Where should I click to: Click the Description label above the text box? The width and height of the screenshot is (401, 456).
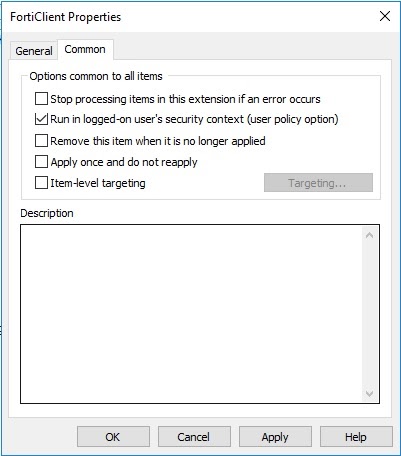pos(47,213)
